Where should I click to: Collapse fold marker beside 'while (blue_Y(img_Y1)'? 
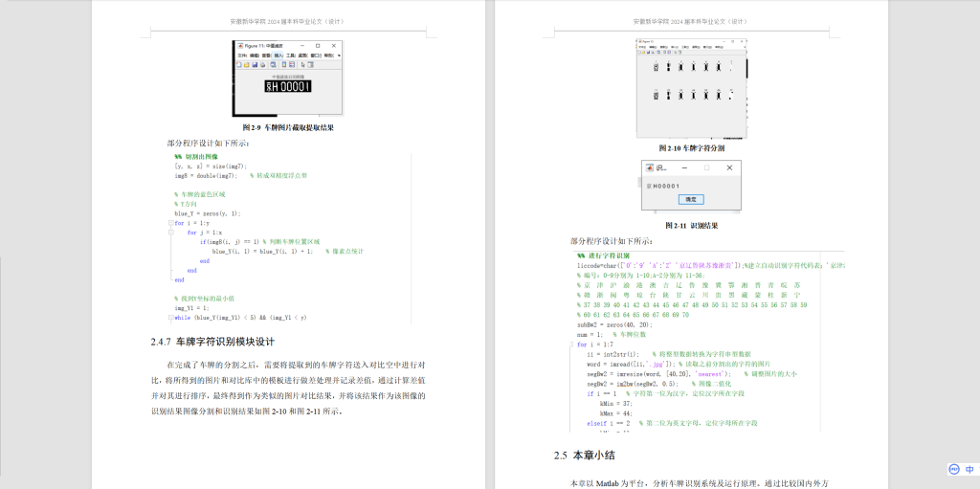(170, 317)
